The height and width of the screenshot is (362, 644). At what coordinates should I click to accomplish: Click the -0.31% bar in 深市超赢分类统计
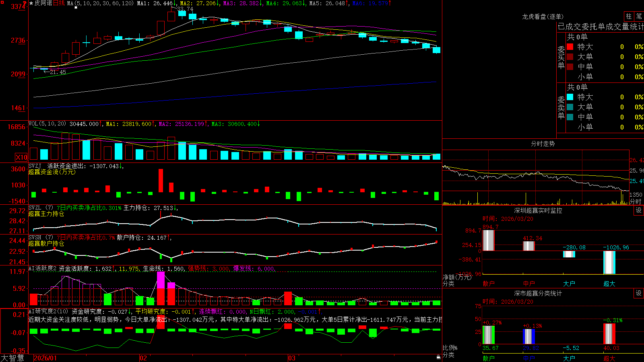pos(609,334)
